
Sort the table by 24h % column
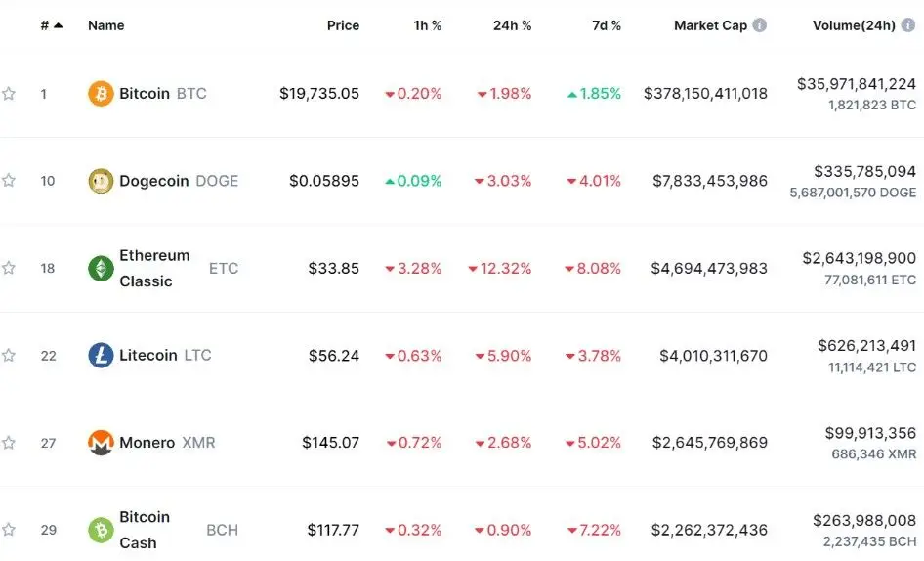pyautogui.click(x=512, y=25)
